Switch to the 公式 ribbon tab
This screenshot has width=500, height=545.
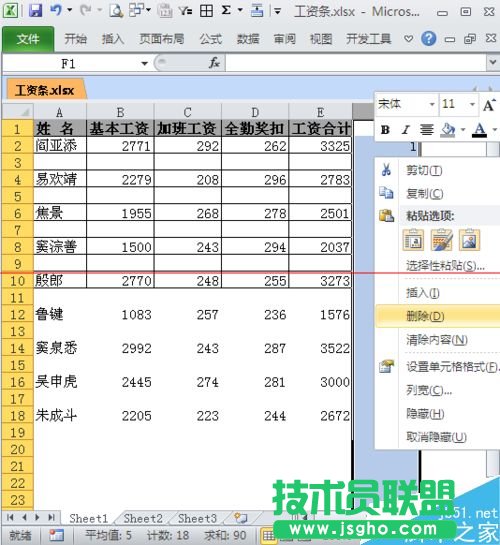[x=210, y=39]
